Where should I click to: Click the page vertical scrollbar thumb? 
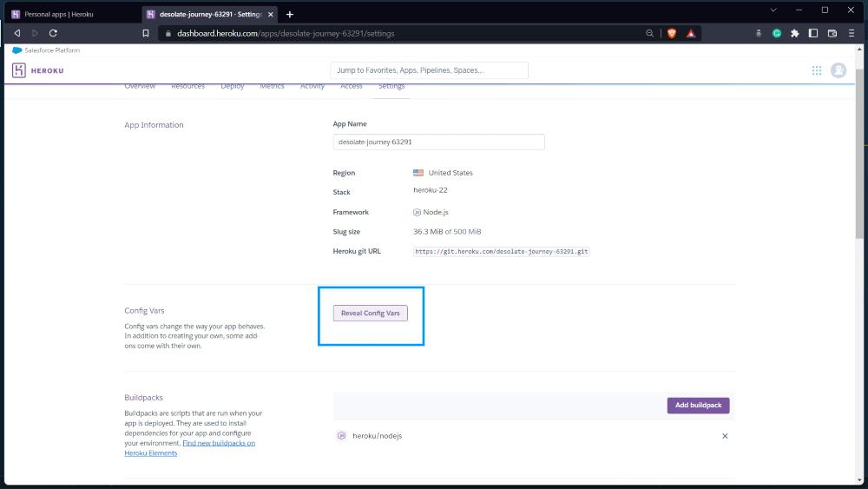coord(859,155)
